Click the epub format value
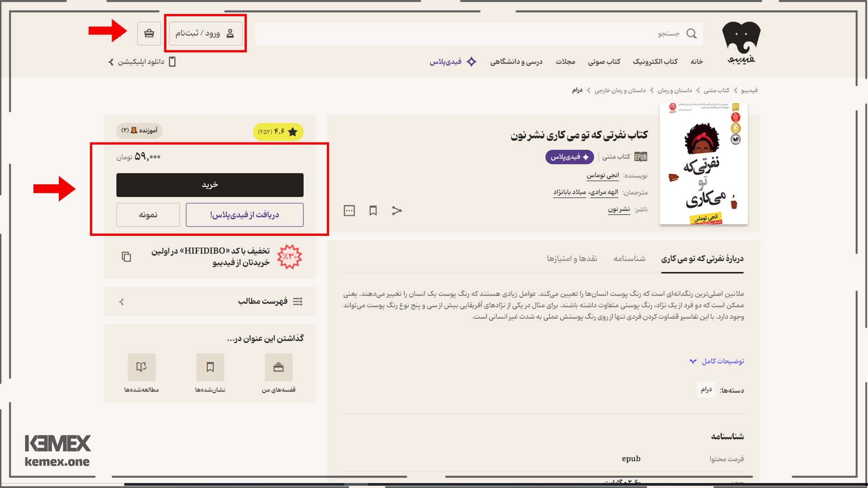 [x=631, y=459]
